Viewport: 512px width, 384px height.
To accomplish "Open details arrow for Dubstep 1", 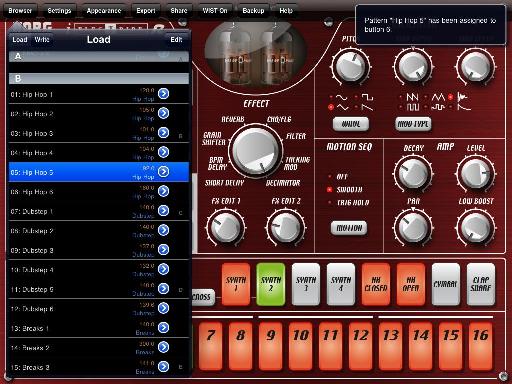I will [x=163, y=211].
